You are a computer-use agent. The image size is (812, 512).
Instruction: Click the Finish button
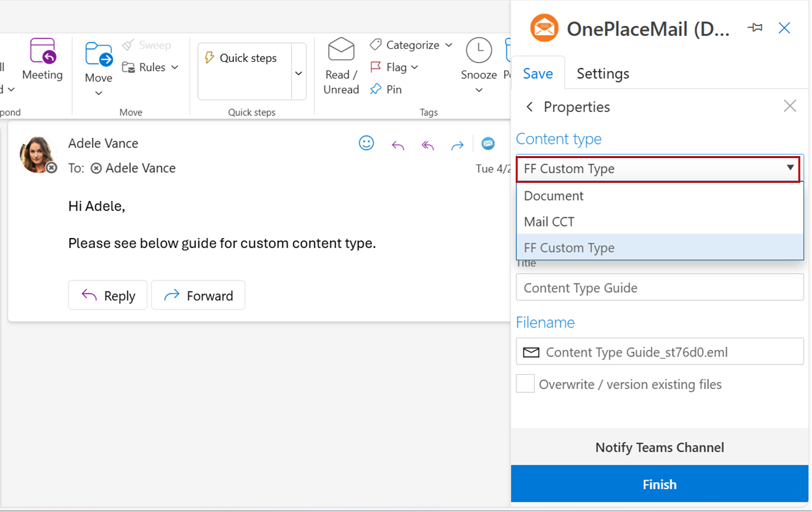coord(659,484)
